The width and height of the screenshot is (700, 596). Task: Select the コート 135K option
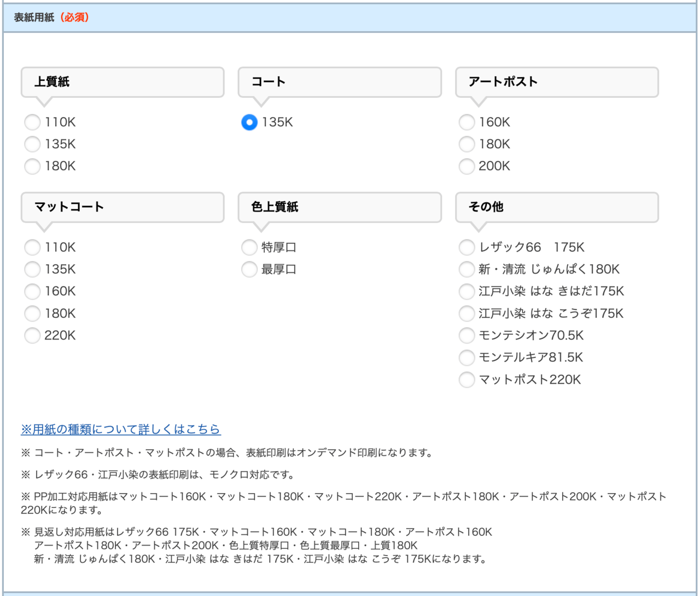249,122
